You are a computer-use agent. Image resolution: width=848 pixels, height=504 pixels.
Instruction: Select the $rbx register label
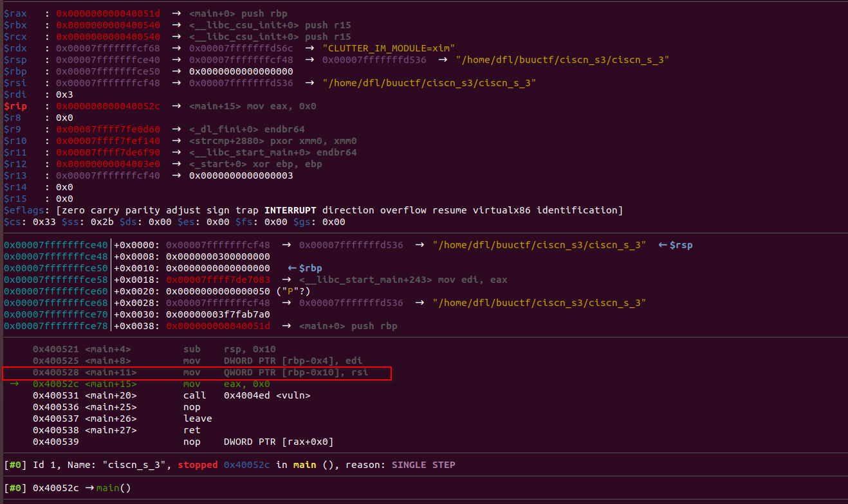[x=15, y=25]
